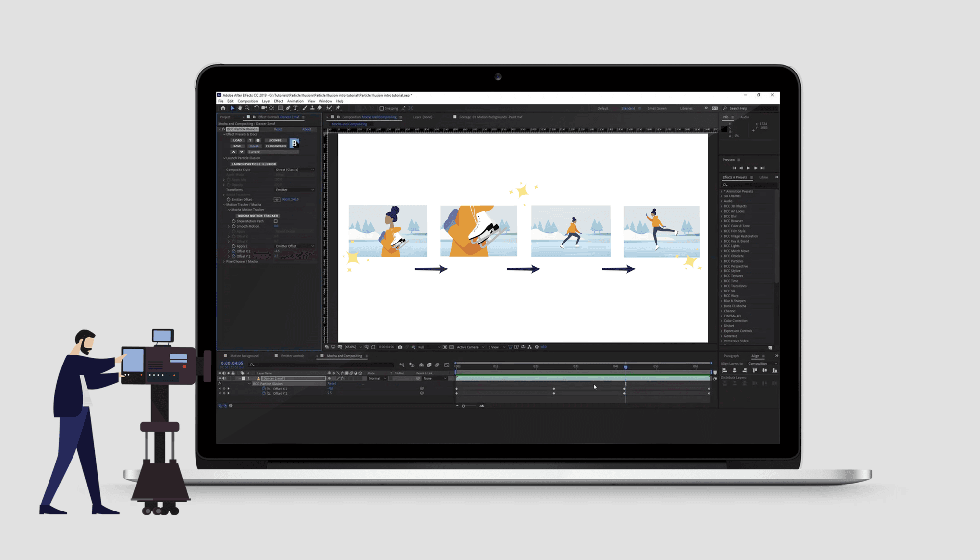
Task: Click the Emitter Offset crosshair point picker
Action: click(277, 200)
